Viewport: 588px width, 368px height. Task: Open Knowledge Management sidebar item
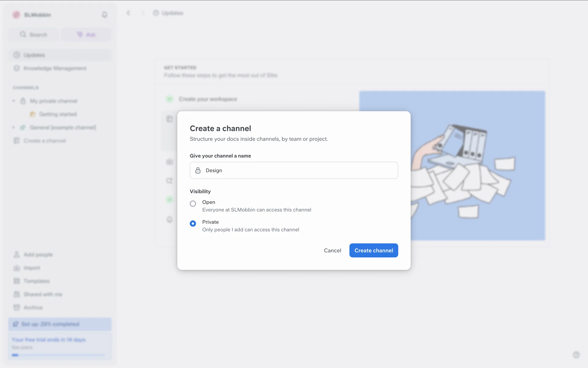tap(55, 68)
